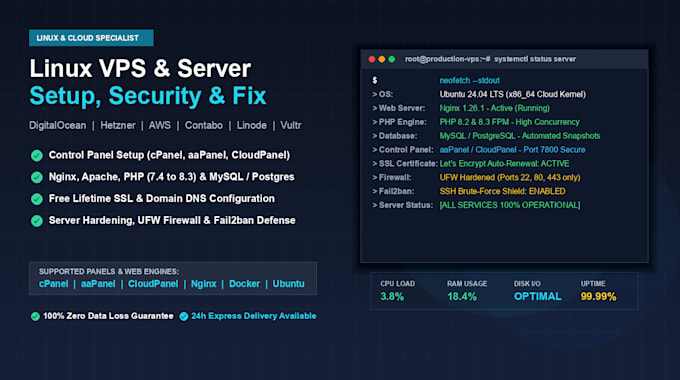Click checkmark next to Zero Data Loss Guarantee

[x=35, y=316]
